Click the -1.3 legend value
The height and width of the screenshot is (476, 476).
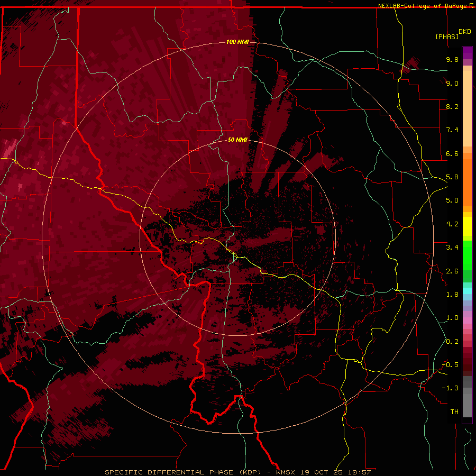(450, 388)
